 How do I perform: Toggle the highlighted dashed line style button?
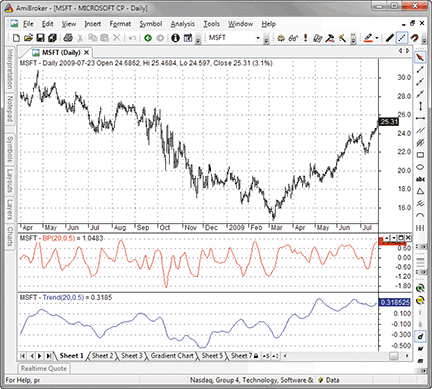coord(402,38)
